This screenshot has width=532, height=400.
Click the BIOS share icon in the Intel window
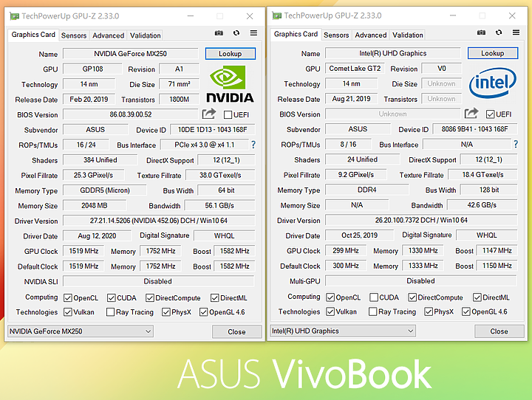471,113
